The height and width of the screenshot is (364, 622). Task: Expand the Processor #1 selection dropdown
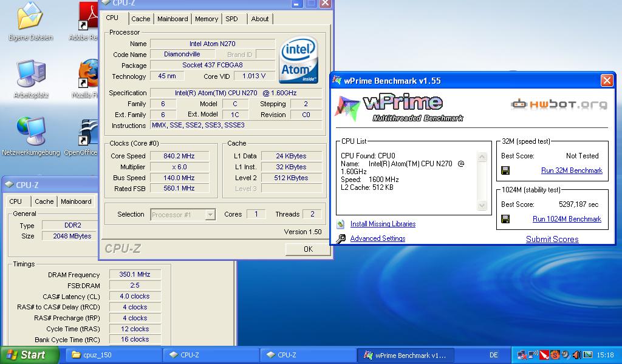click(210, 215)
